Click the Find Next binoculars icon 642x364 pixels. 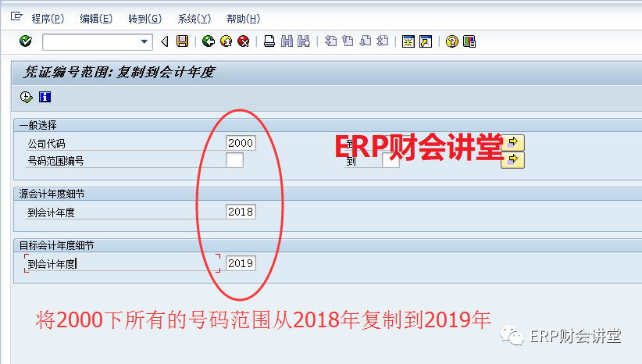(304, 41)
